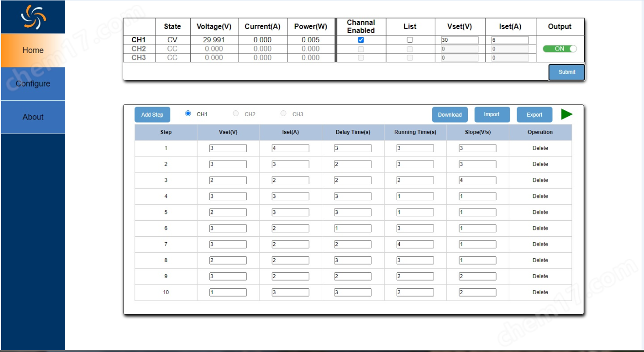644x352 pixels.
Task: Open the About tab in sidebar
Action: (33, 117)
